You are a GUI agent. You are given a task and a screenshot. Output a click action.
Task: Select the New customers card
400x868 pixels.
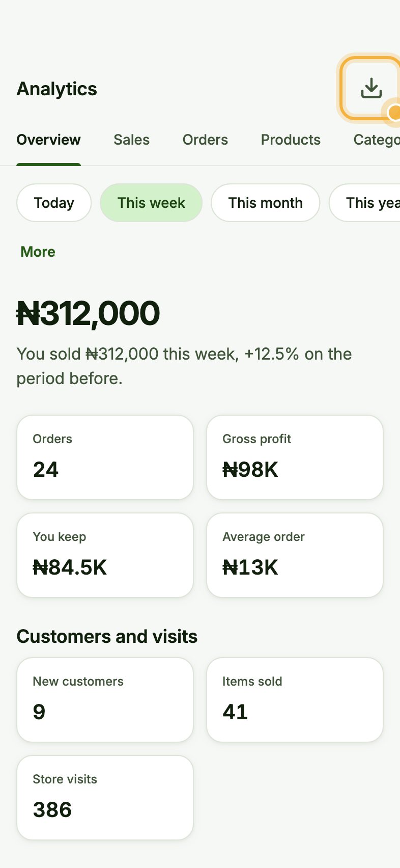(x=105, y=700)
